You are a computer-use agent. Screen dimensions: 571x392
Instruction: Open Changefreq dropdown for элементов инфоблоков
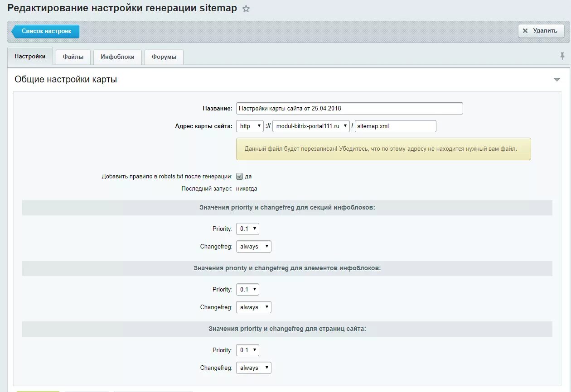click(253, 307)
